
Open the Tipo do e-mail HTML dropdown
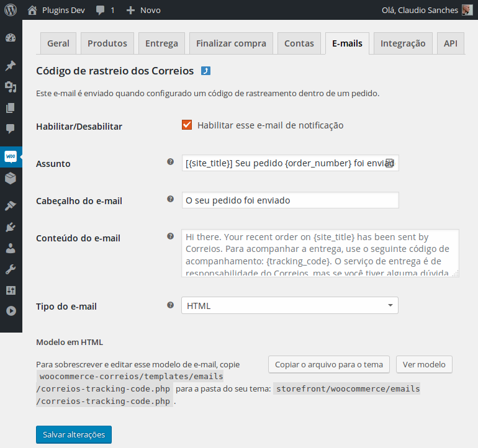290,305
